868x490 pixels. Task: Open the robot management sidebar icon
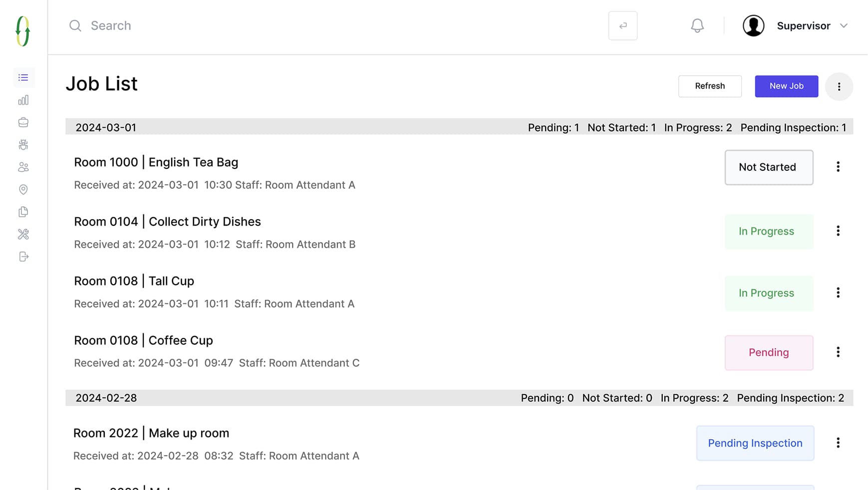[23, 144]
